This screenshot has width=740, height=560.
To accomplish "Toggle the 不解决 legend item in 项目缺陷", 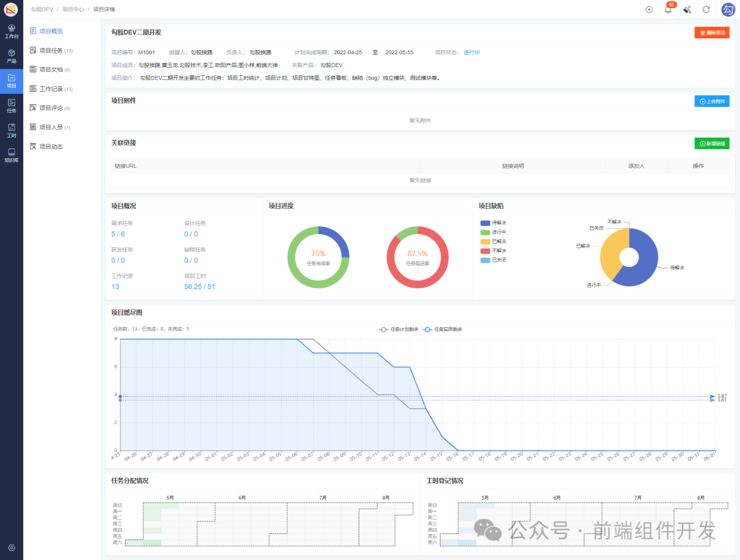I will (493, 251).
